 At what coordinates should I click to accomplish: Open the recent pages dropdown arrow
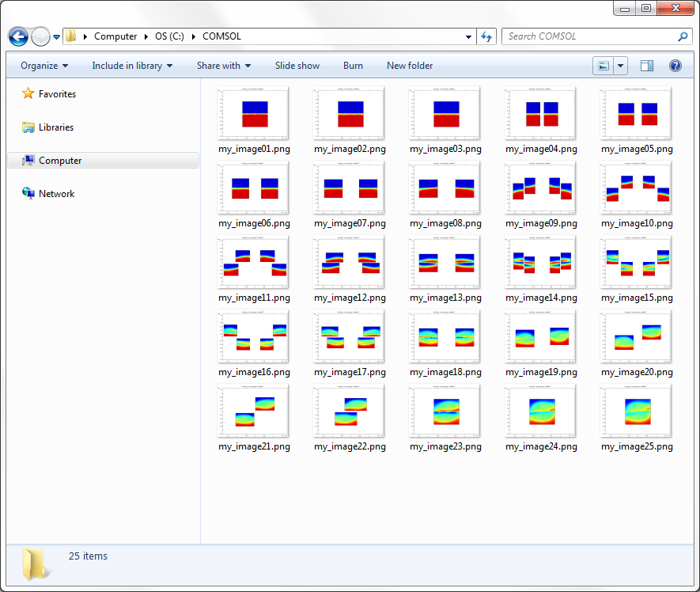click(56, 37)
